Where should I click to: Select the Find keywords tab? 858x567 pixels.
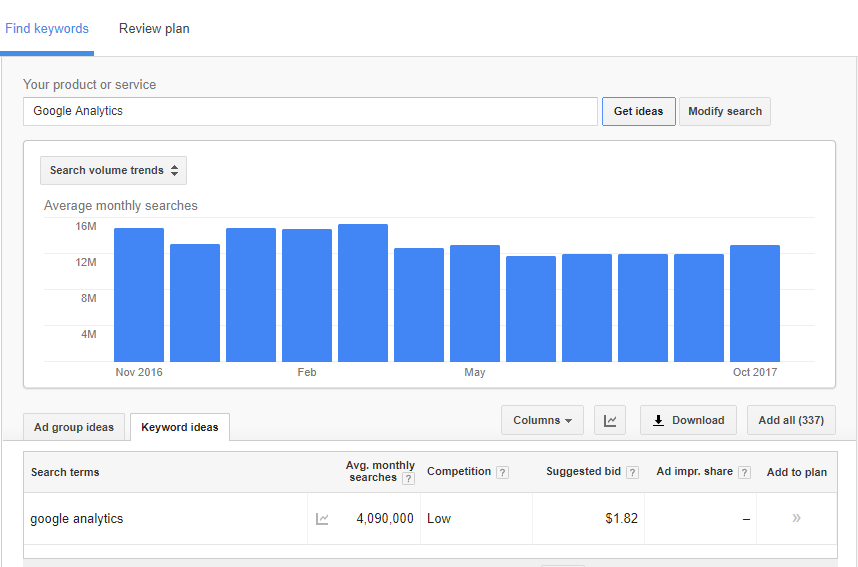pyautogui.click(x=46, y=29)
